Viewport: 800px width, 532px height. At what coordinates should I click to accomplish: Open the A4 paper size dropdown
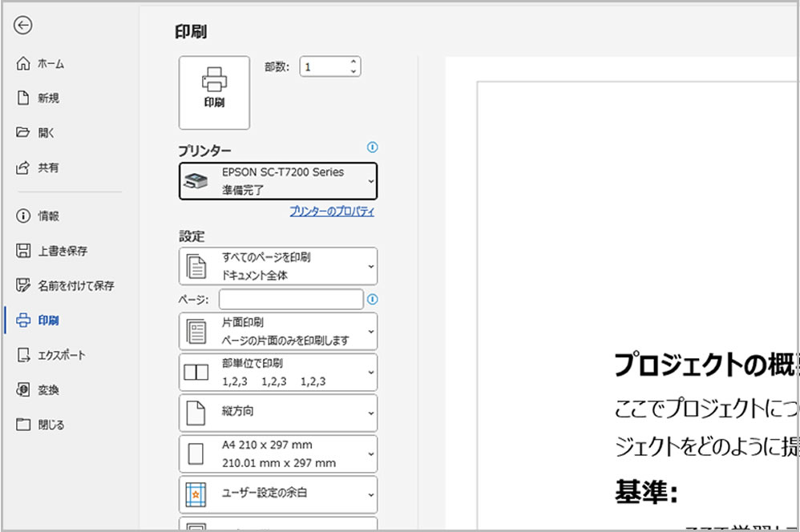click(278, 453)
